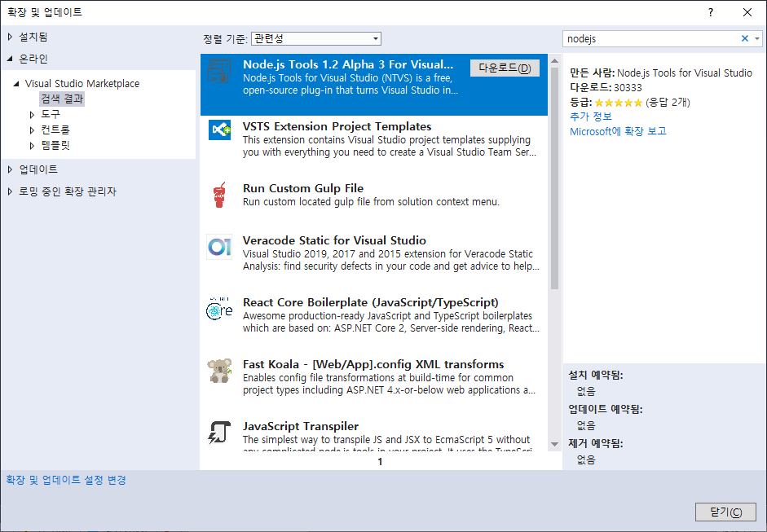Screen dimensions: 767x532
Task: Select the Node.js Tools 1.2 Alpha 3 title
Action: point(348,64)
